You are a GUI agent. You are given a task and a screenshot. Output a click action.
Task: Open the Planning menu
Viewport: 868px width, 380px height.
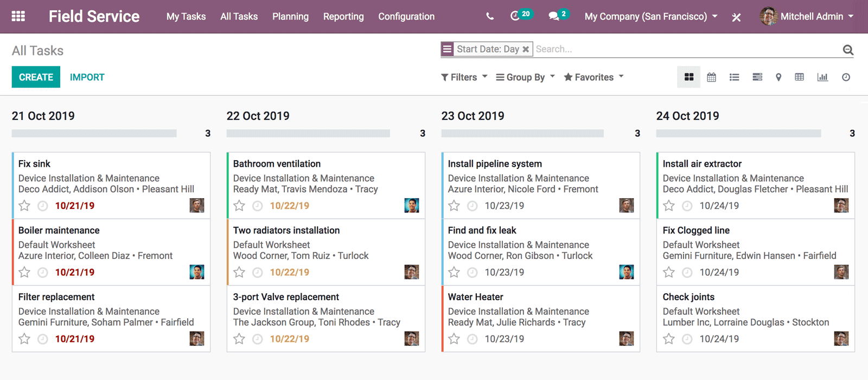tap(290, 16)
